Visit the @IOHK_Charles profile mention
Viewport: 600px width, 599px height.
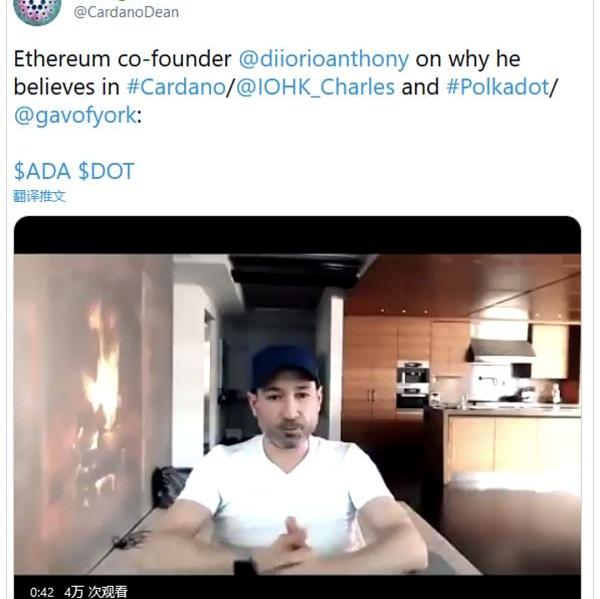315,87
